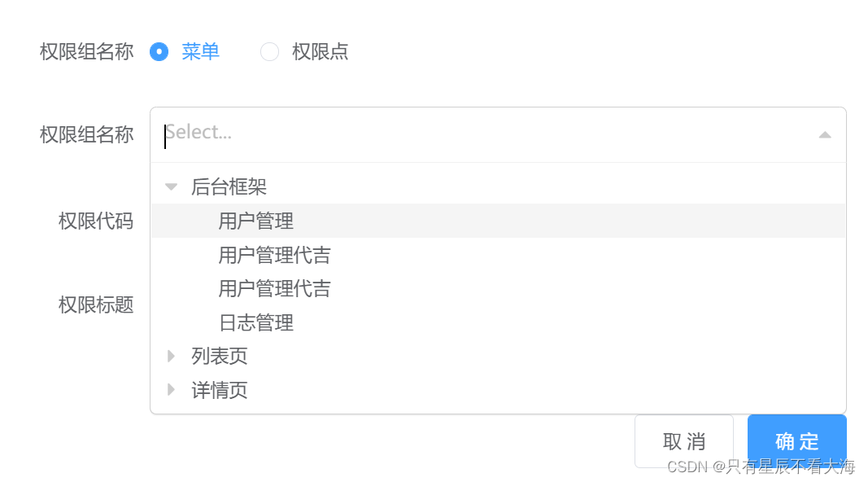
Task: Click the 取消 cancel button
Action: click(683, 440)
